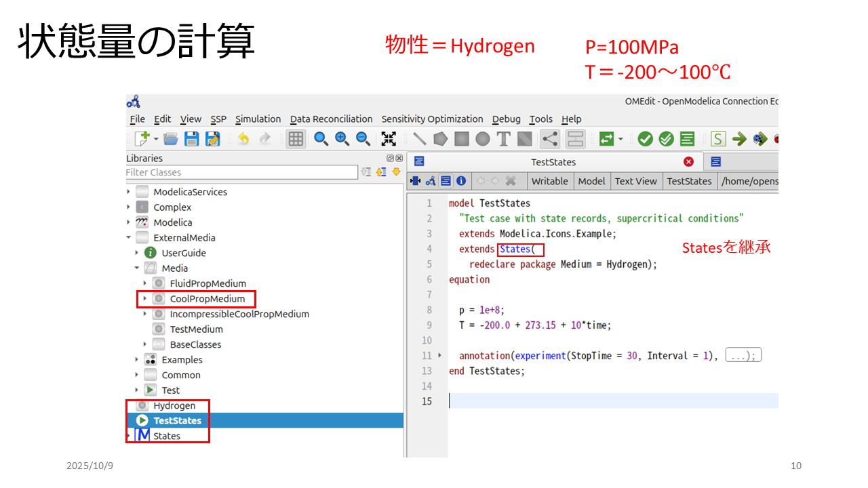Select the Ellipse shape tool
The height and width of the screenshot is (488, 868).
(x=482, y=139)
